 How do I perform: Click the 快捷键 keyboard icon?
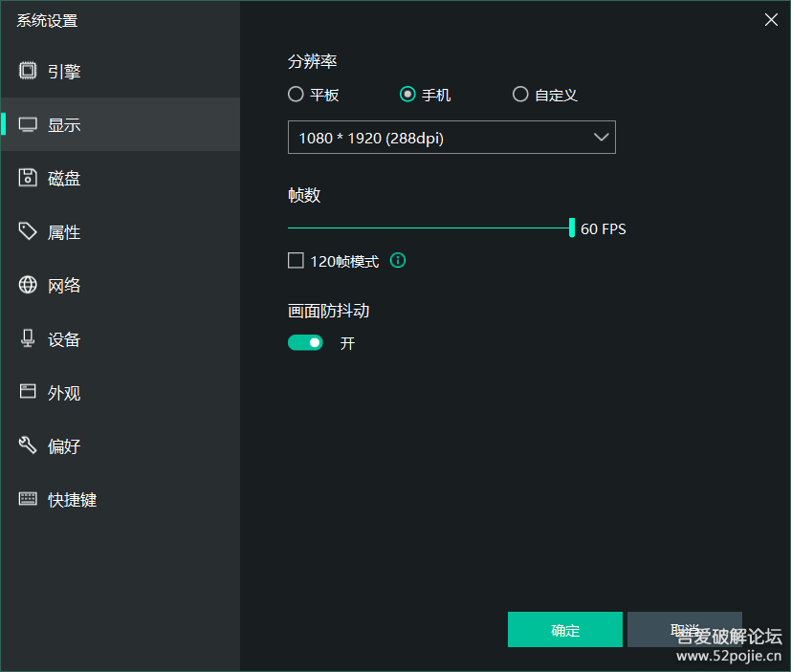(x=28, y=499)
